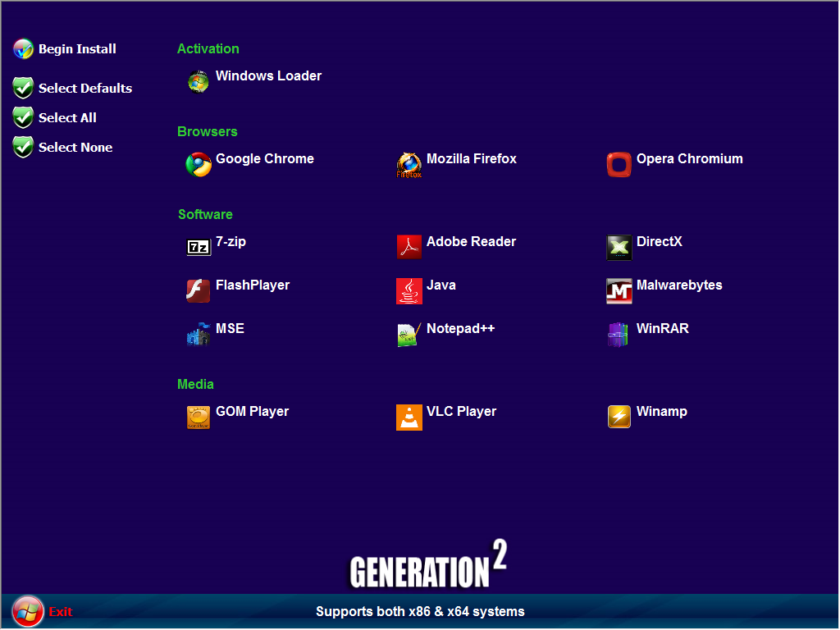840x630 pixels.
Task: Select the Notepad++ icon
Action: (x=409, y=335)
